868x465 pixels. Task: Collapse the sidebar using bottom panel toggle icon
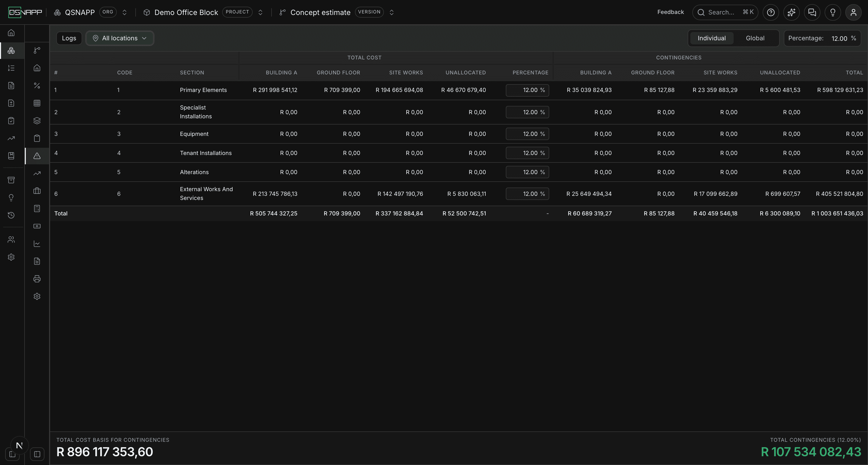pyautogui.click(x=37, y=454)
